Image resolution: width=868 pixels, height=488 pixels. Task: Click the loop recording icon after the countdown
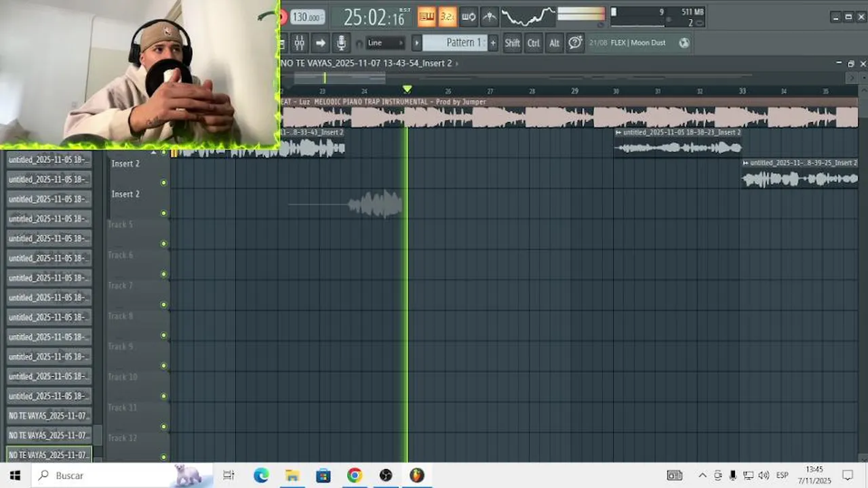click(468, 16)
